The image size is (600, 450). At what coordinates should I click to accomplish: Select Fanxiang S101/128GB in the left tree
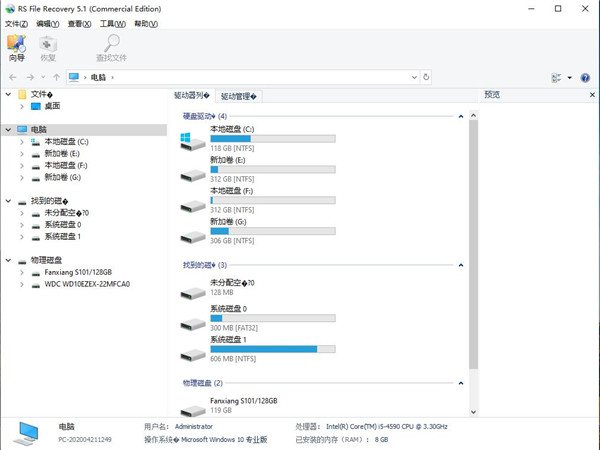pyautogui.click(x=78, y=272)
